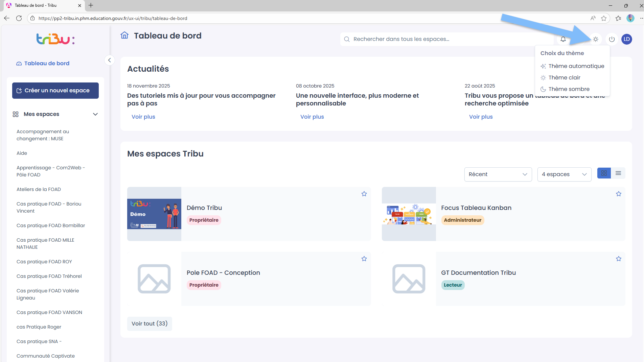Screen dimensions: 644x362
Task: Click the browser back arrow
Action: coord(7,18)
